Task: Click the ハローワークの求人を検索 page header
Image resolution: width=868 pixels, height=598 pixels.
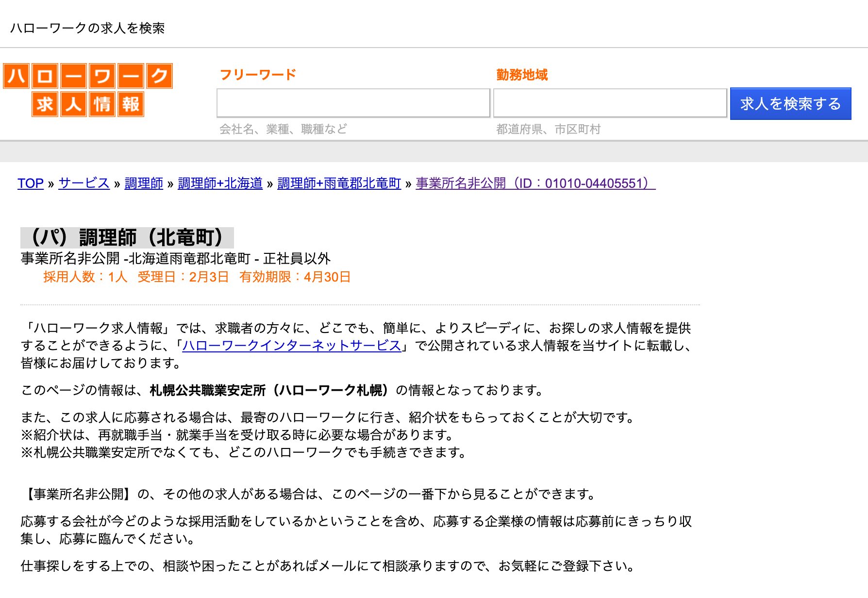Action: (x=87, y=29)
